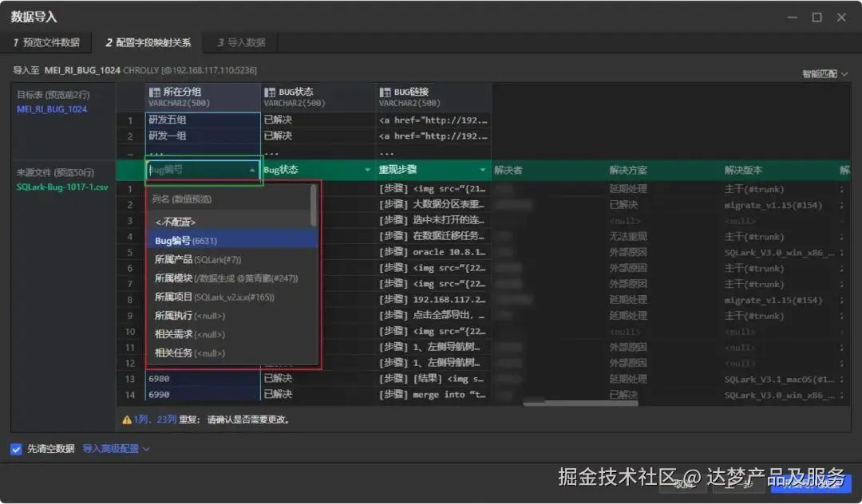Image resolution: width=862 pixels, height=504 pixels.
Task: Select 所属项目 (SQLark_v2.x.x) option
Action: click(x=231, y=297)
